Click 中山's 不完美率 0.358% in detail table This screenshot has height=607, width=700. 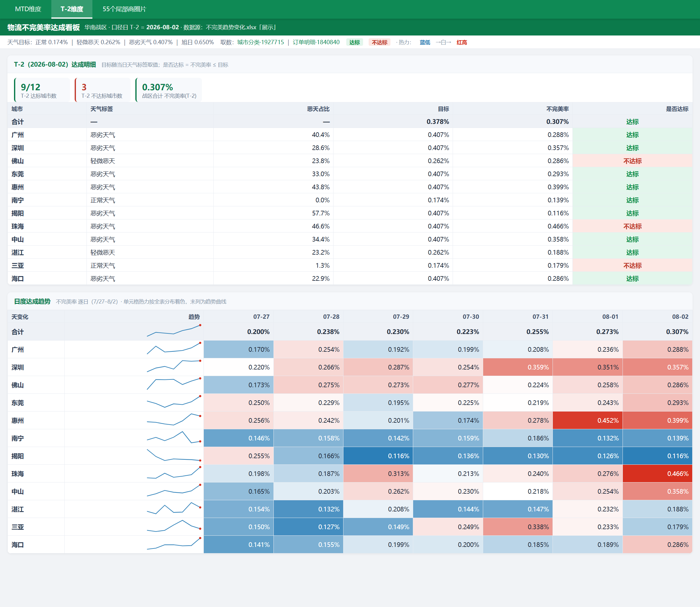click(x=558, y=239)
